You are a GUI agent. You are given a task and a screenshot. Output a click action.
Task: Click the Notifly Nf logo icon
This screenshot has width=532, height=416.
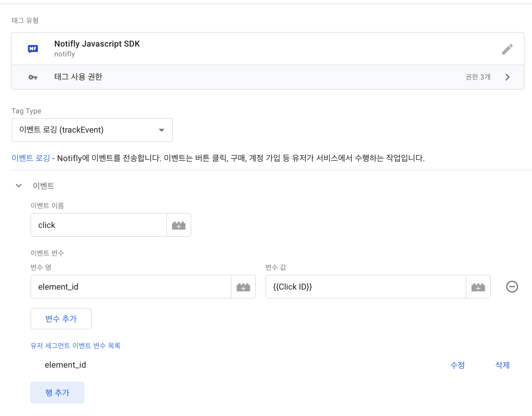(x=33, y=48)
